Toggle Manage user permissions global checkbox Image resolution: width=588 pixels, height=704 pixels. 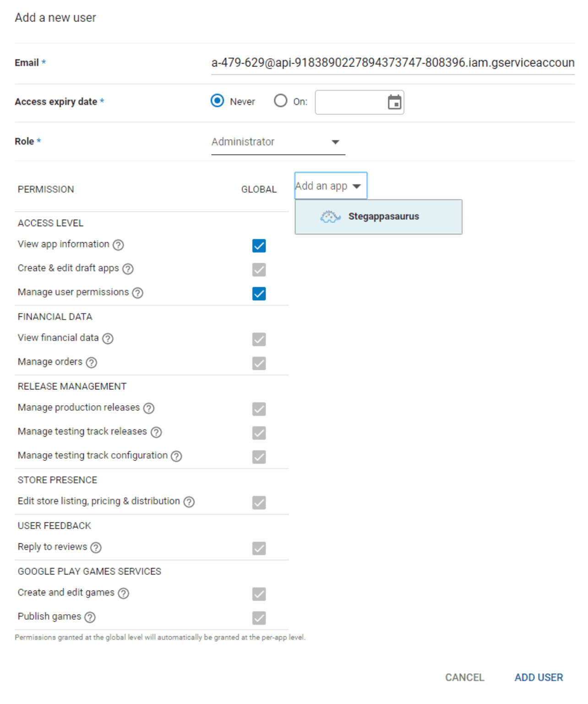pos(259,293)
